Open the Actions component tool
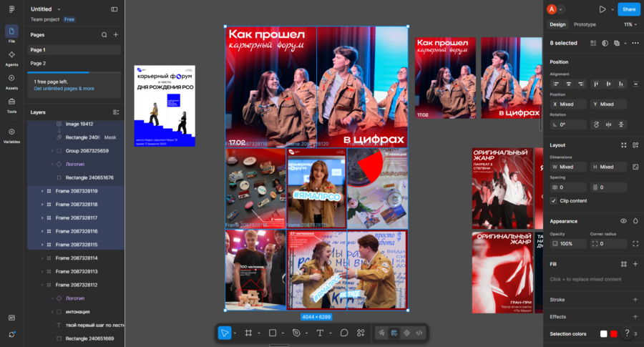 point(361,333)
